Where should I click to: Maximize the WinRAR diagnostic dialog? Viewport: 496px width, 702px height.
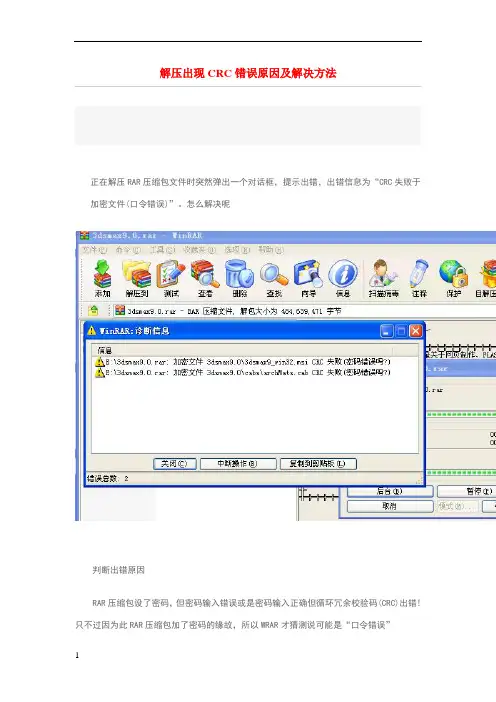pyautogui.click(x=401, y=331)
